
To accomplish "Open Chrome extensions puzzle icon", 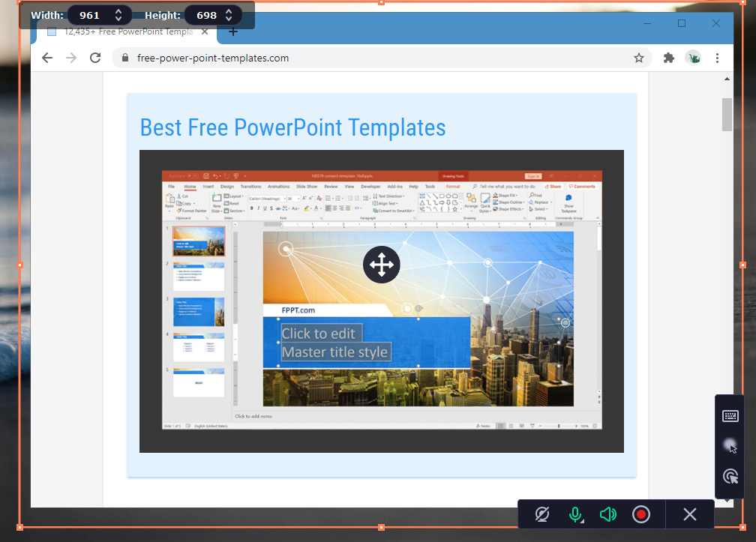I will (x=669, y=58).
